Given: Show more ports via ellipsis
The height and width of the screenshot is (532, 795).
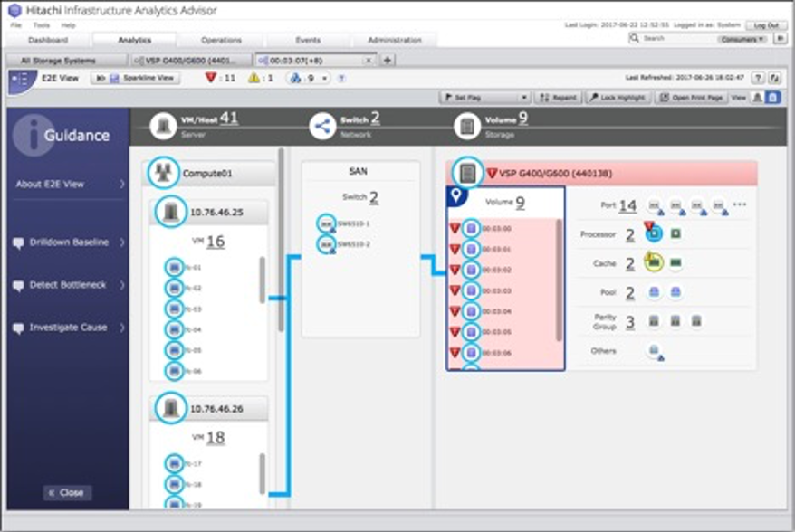Looking at the screenshot, I should (740, 204).
